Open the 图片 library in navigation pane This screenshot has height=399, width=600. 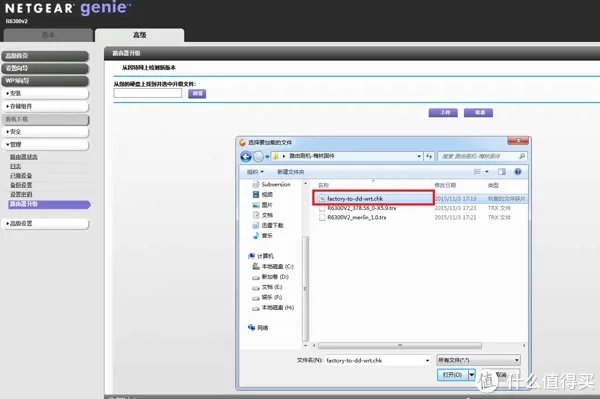(x=262, y=205)
